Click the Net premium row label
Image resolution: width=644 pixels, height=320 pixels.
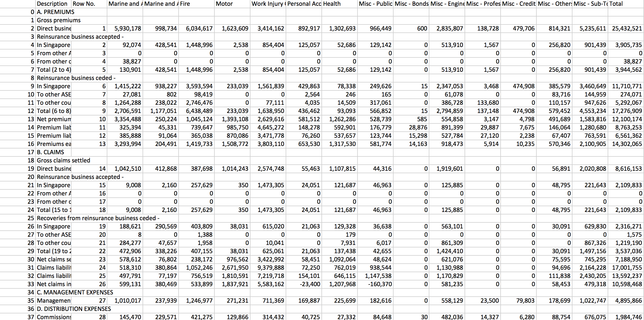pyautogui.click(x=54, y=119)
